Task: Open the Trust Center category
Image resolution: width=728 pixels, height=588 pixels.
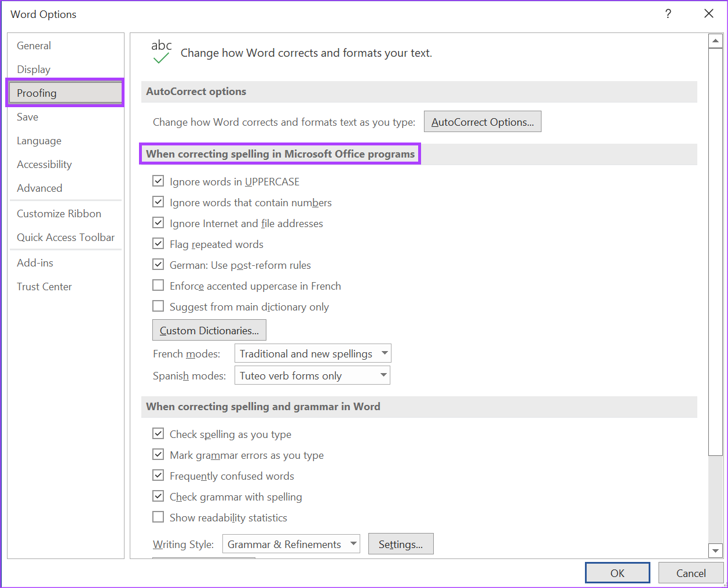Action: (x=44, y=287)
